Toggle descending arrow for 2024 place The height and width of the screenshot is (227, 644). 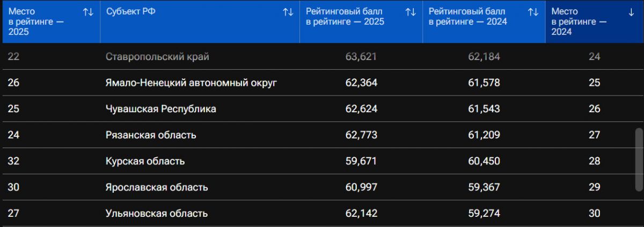click(631, 12)
